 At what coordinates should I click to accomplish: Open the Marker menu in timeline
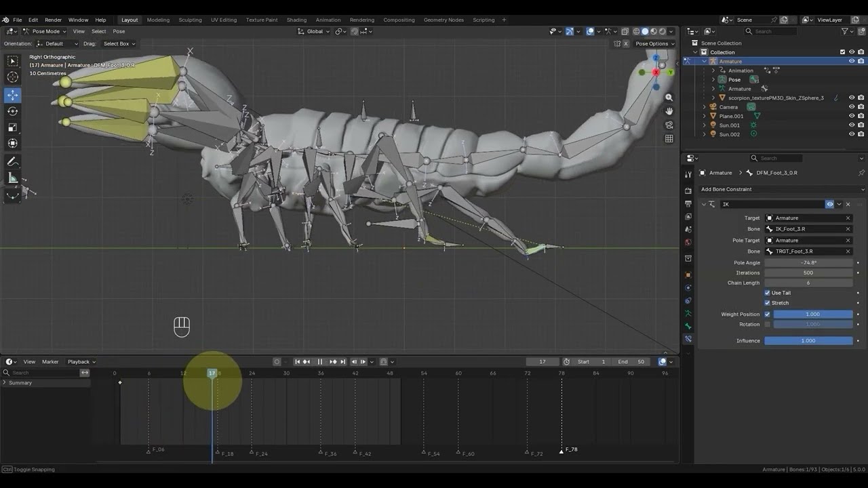coord(50,362)
